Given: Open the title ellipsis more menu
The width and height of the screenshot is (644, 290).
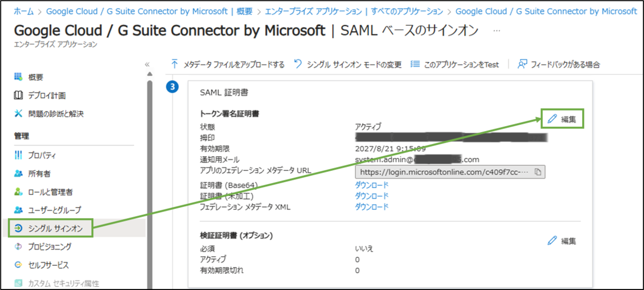Looking at the screenshot, I should tap(496, 31).
